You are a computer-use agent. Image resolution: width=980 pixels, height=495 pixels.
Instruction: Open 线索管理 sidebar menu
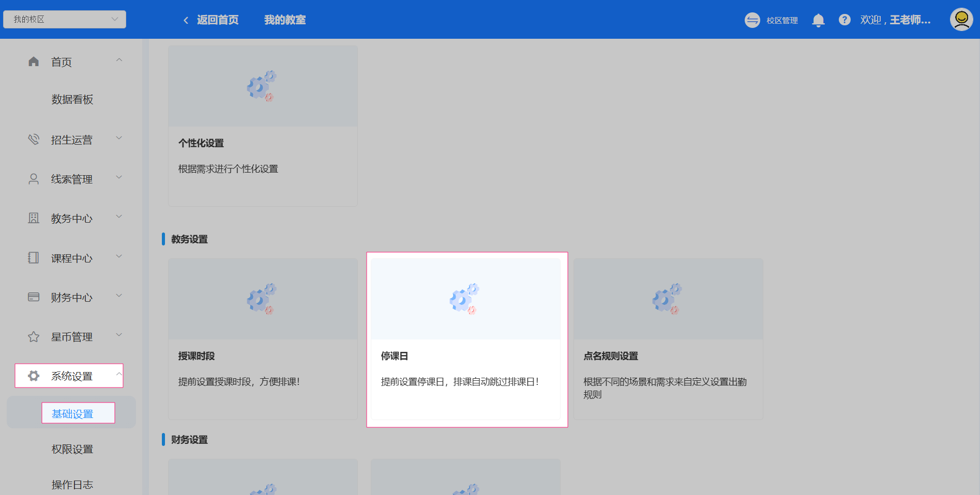72,179
